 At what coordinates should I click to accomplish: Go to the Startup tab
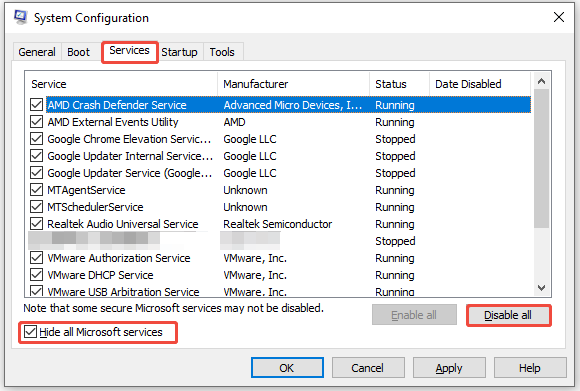pyautogui.click(x=179, y=52)
